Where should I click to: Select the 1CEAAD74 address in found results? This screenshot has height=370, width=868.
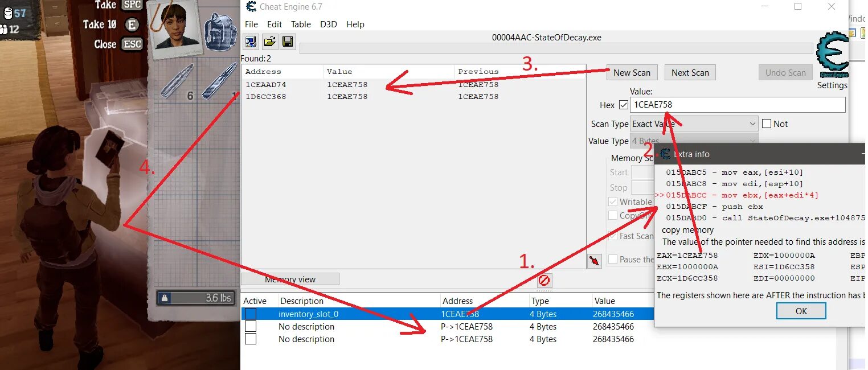[x=265, y=85]
